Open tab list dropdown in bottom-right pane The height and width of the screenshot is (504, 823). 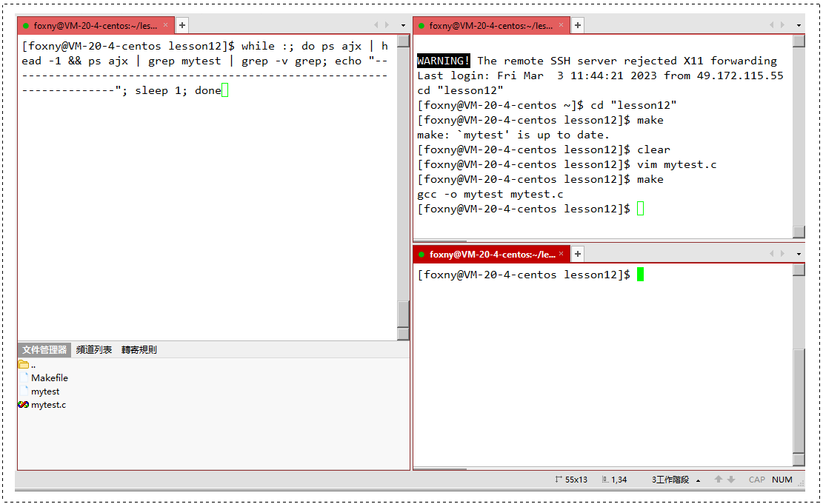point(799,254)
